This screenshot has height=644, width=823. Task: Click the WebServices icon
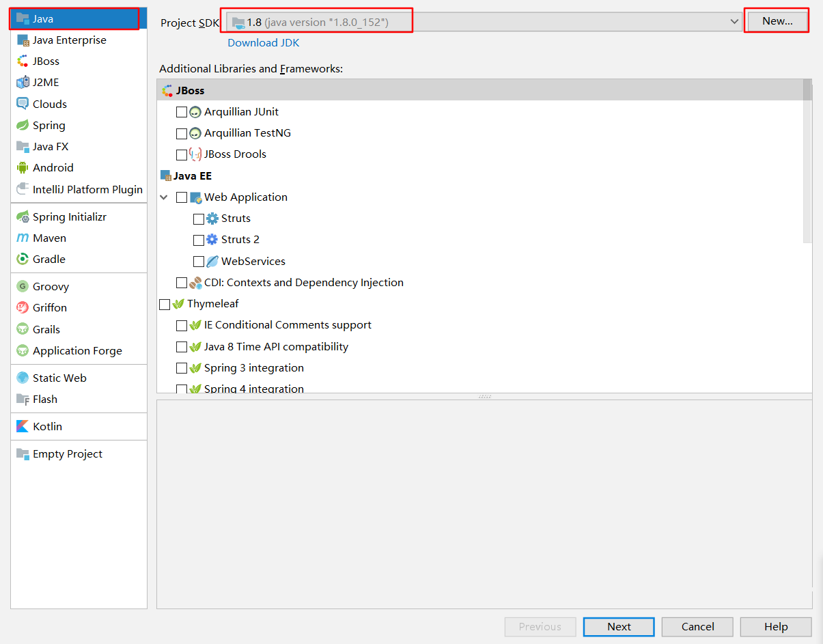(x=212, y=261)
